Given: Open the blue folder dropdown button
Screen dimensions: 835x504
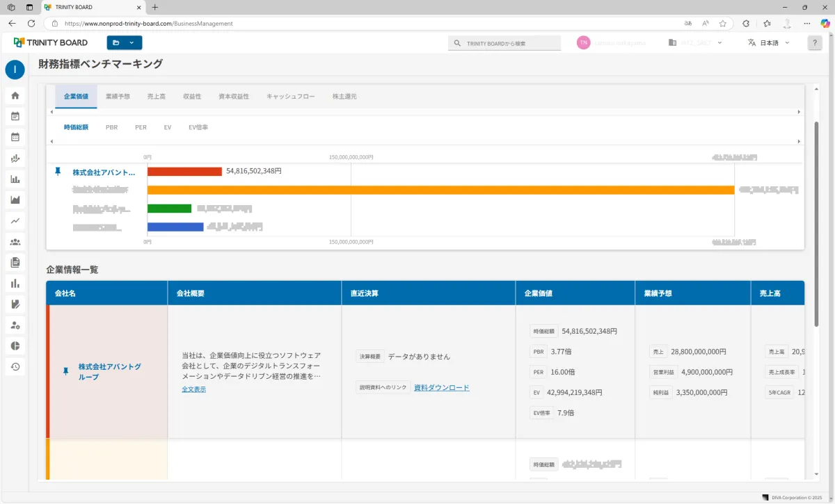Looking at the screenshot, I should tap(124, 43).
